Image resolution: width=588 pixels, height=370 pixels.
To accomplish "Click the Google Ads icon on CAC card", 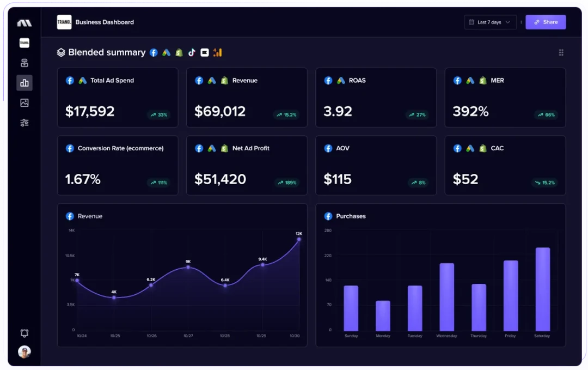I will pos(470,148).
